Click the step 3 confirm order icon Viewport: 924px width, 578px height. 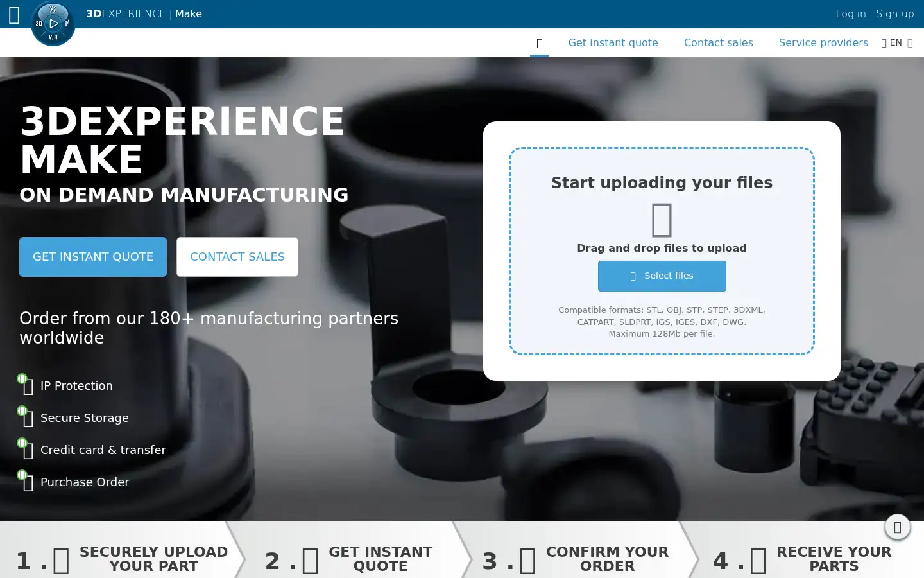[x=528, y=561]
